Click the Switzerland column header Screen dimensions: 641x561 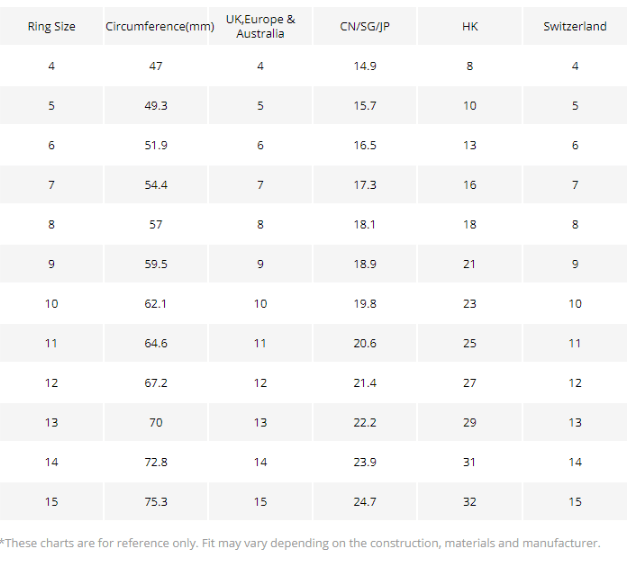(x=575, y=27)
